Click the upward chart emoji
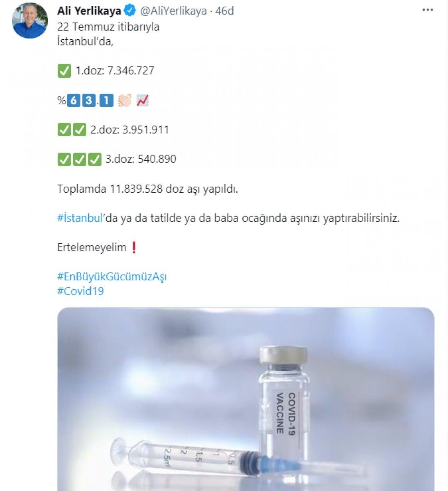Screen dimensions: 448x491 coord(143,100)
